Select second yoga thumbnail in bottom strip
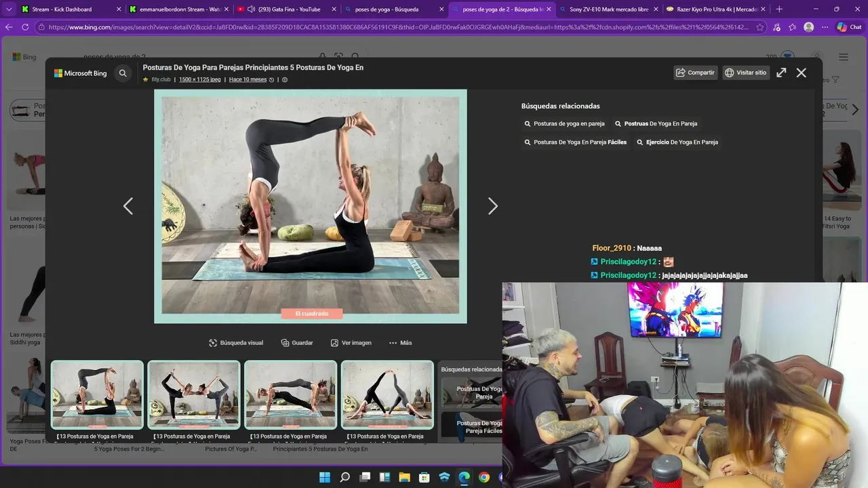 pos(194,394)
